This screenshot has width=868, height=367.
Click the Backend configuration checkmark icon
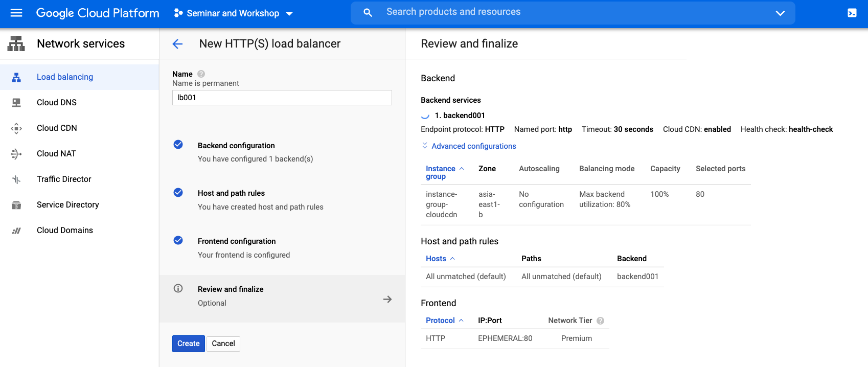(x=178, y=145)
